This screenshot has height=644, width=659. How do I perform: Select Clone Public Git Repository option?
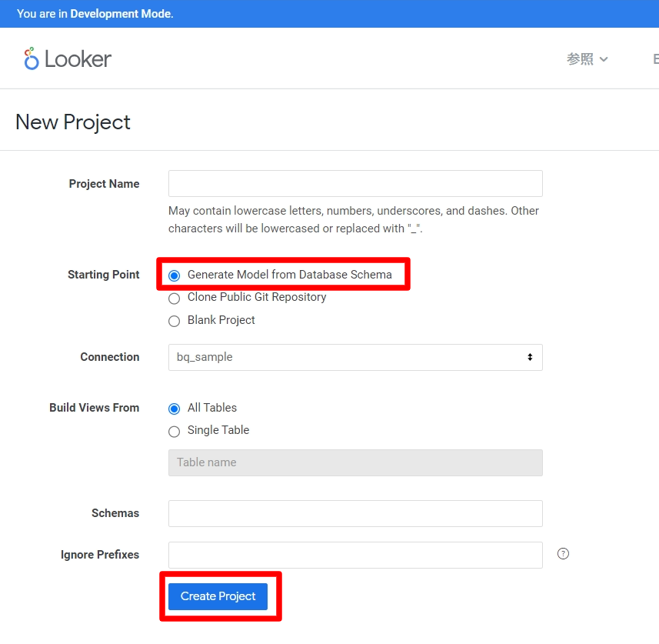pyautogui.click(x=175, y=298)
